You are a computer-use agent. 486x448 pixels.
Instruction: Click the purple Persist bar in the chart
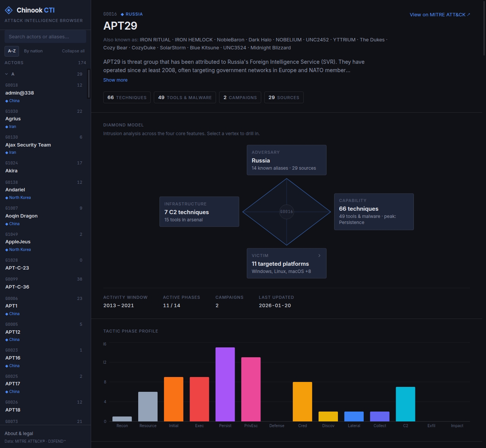tap(225, 384)
